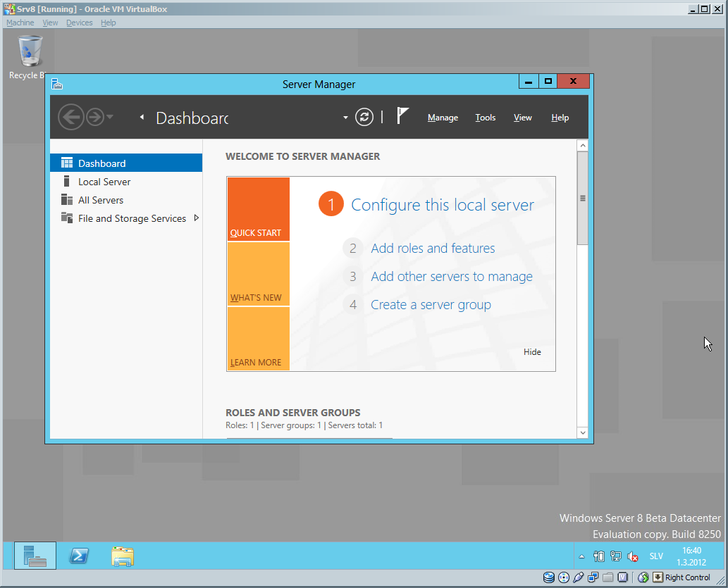
Task: Open the Manage menu in Server Manager
Action: (x=443, y=118)
